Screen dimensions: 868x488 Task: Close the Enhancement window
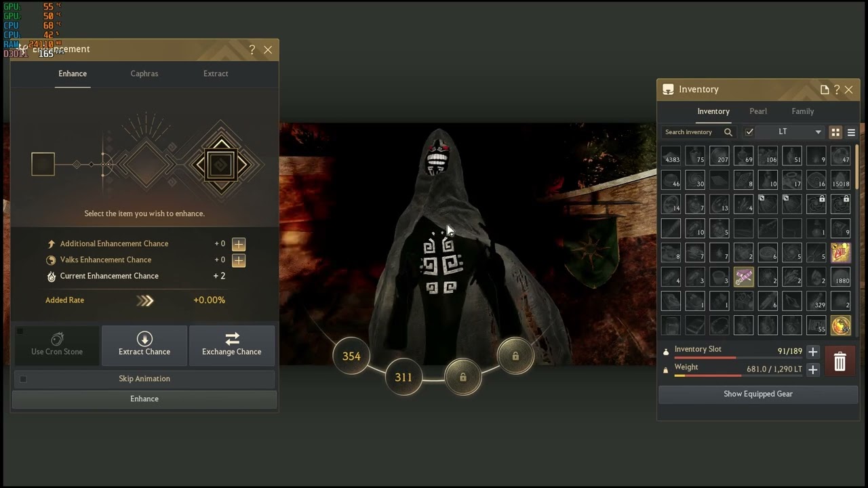[268, 49]
